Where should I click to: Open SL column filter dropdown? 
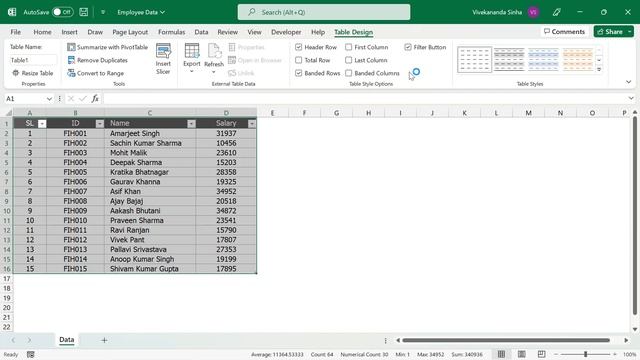click(42, 124)
